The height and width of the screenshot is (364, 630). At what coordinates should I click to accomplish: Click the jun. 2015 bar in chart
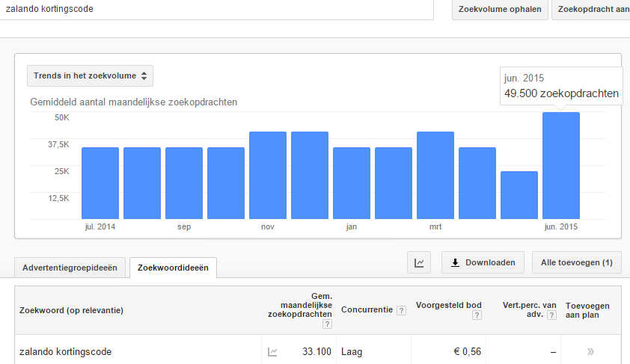click(561, 166)
